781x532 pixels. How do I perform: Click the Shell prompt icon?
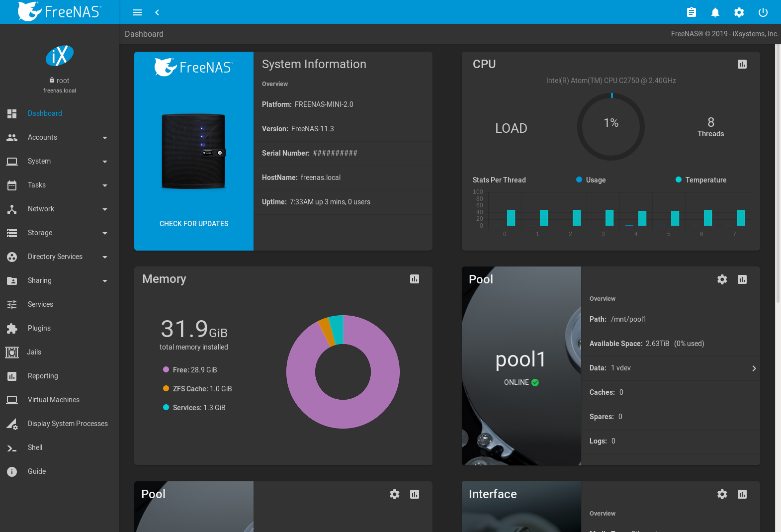click(x=12, y=448)
